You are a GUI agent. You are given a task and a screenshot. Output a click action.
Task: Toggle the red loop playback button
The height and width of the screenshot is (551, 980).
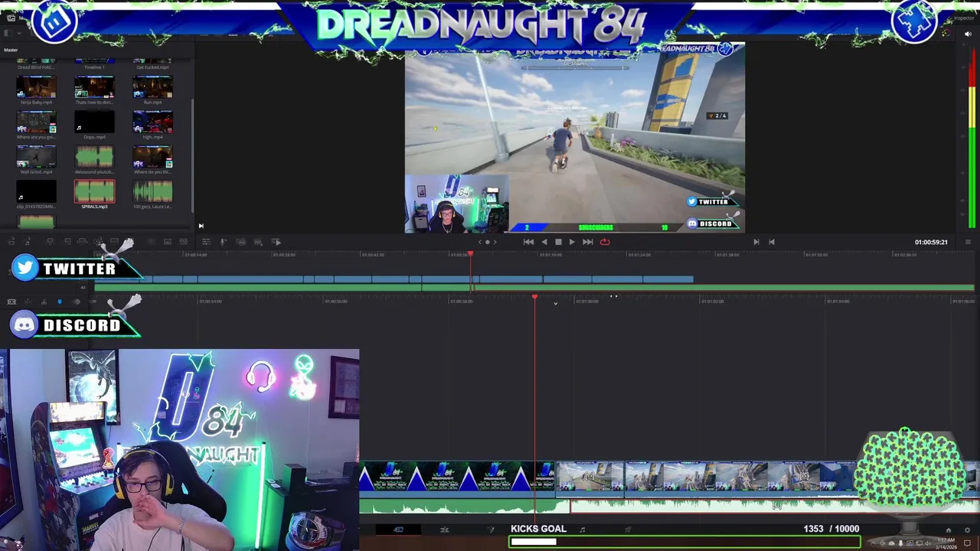pyautogui.click(x=605, y=242)
